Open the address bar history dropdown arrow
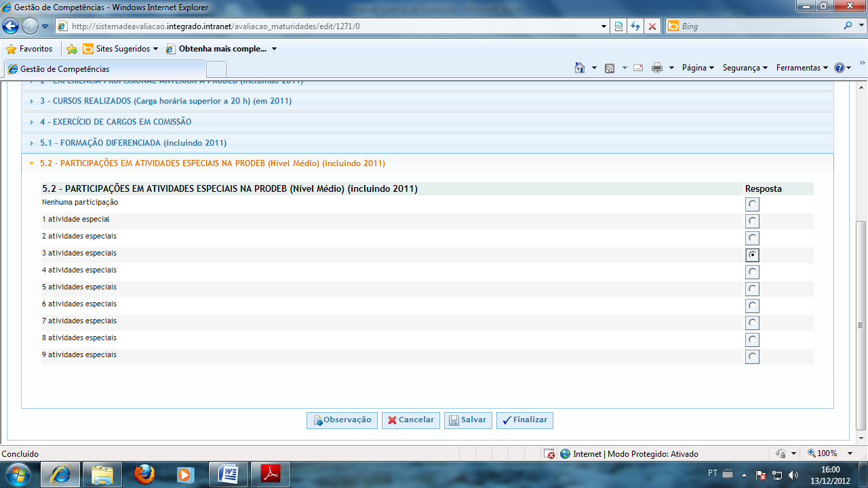The height and width of the screenshot is (488, 868). (x=604, y=26)
